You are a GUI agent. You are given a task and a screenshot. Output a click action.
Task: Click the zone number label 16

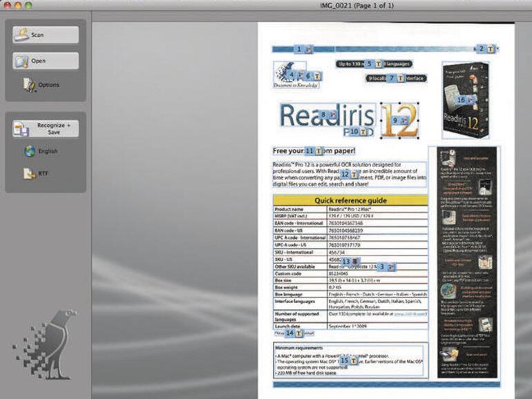tap(461, 100)
